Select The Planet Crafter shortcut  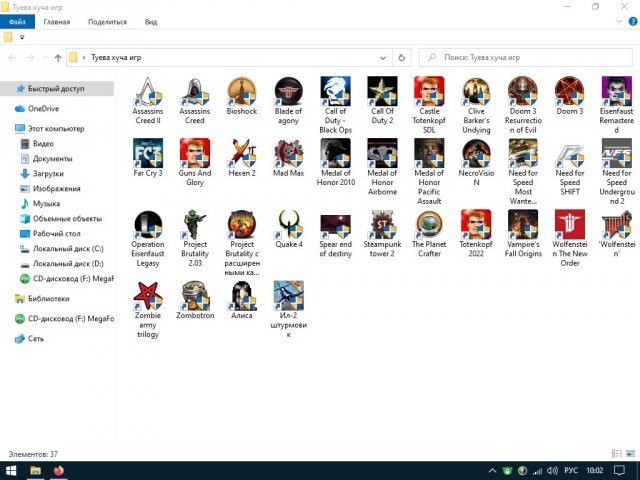tap(429, 234)
